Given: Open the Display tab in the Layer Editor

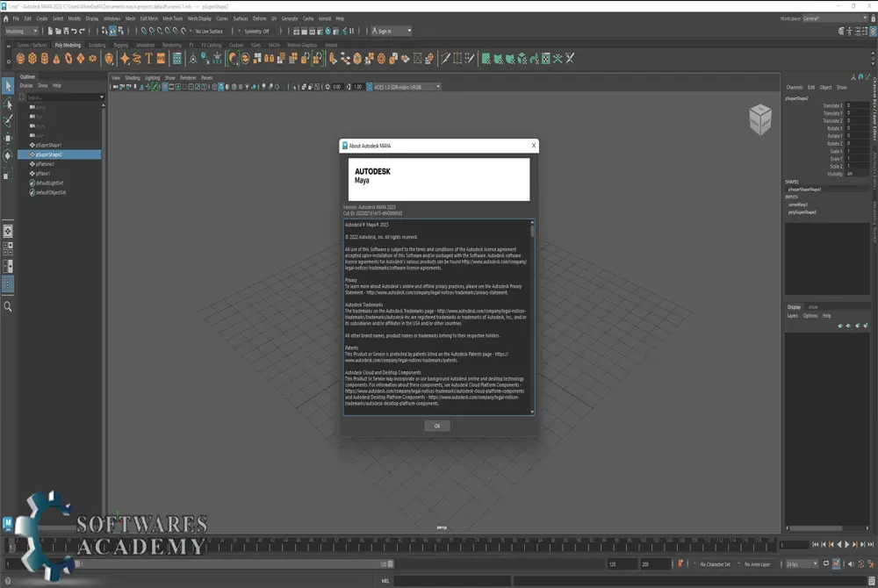Looking at the screenshot, I should tap(794, 307).
